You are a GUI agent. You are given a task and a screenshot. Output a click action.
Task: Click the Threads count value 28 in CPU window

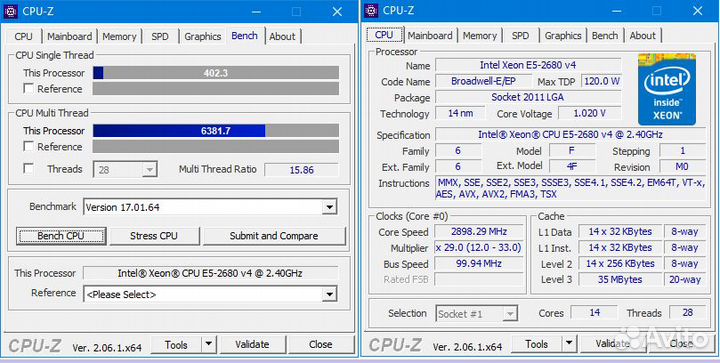[687, 313]
